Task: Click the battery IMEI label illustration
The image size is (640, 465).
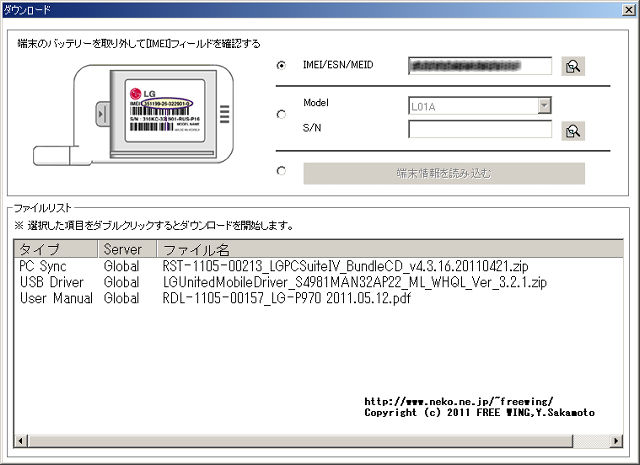Action: [164, 111]
